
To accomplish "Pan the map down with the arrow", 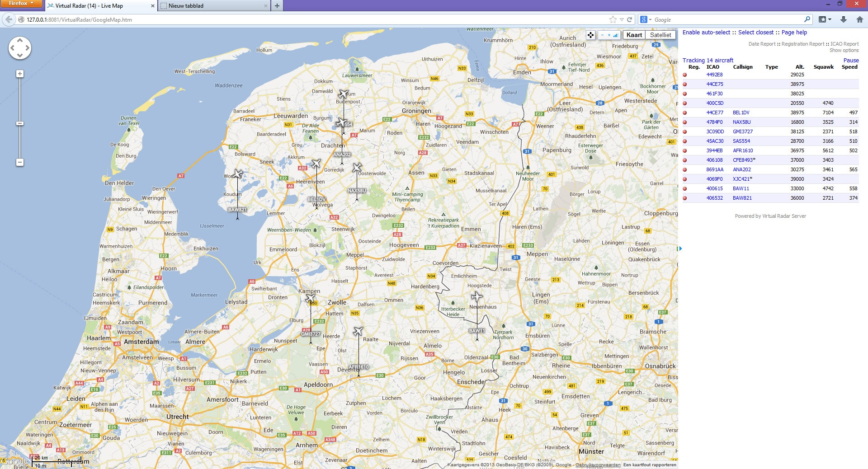I will coord(20,56).
